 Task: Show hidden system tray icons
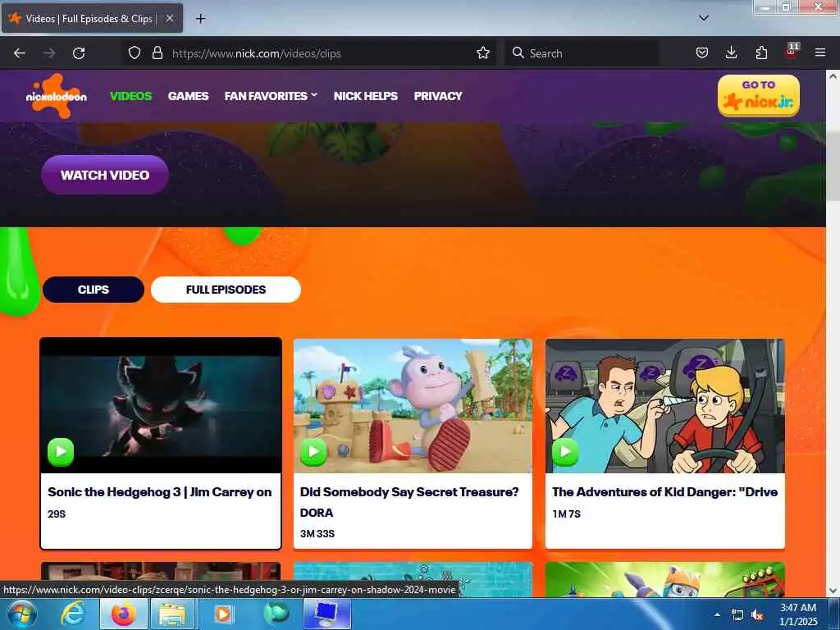(717, 614)
